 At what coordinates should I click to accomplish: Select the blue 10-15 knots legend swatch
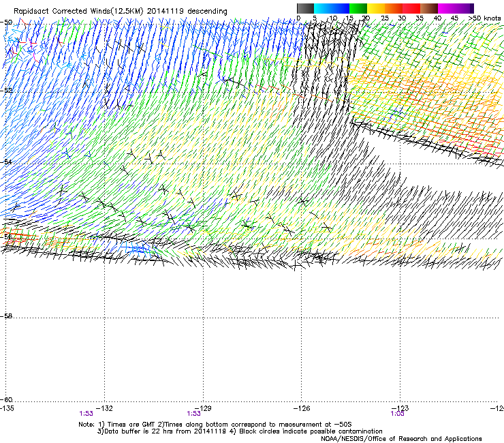tap(341, 8)
